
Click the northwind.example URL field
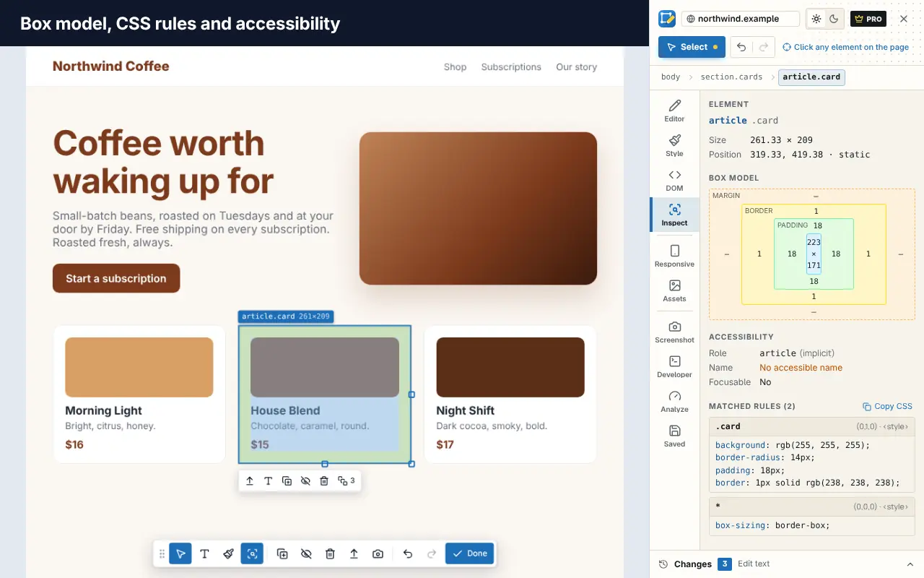741,19
